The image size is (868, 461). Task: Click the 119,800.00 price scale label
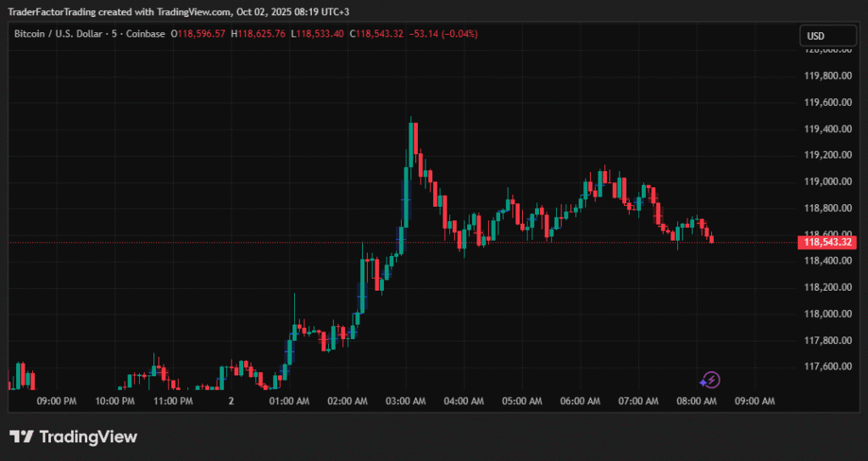tap(826, 75)
